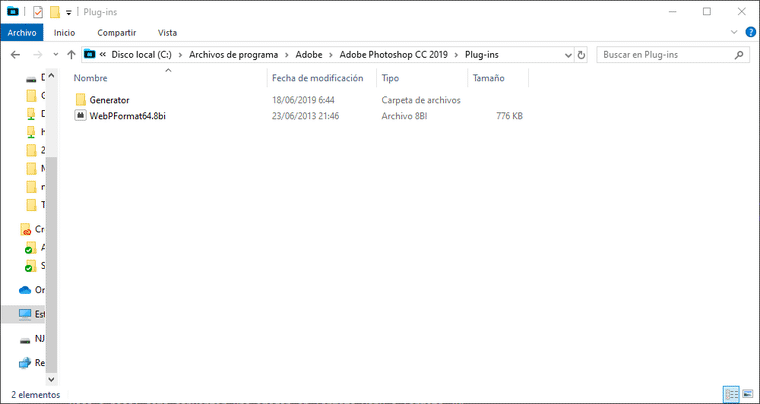This screenshot has width=760, height=404.
Task: Go to the Adobe breadcrumb folder
Action: click(309, 55)
